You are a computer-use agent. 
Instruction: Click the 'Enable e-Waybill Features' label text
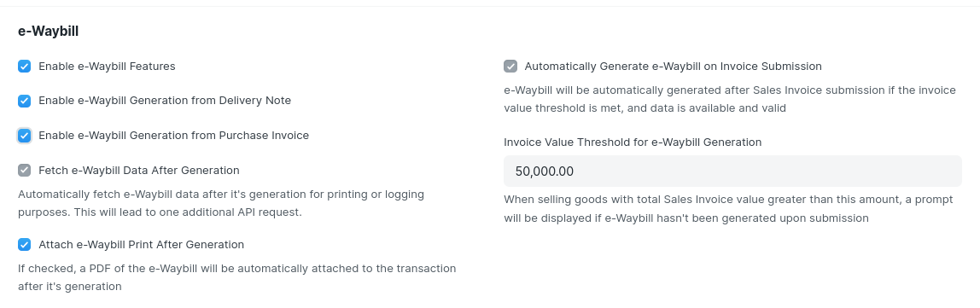pos(107,67)
